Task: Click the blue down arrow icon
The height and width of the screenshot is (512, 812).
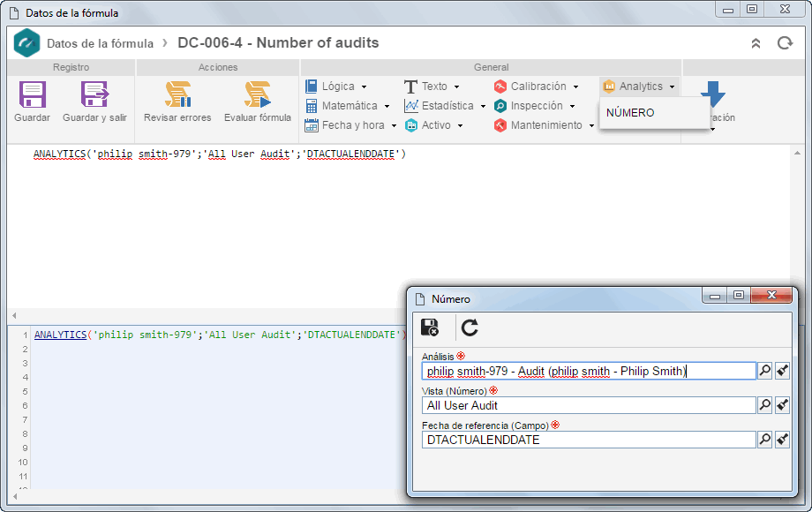Action: pos(713,94)
